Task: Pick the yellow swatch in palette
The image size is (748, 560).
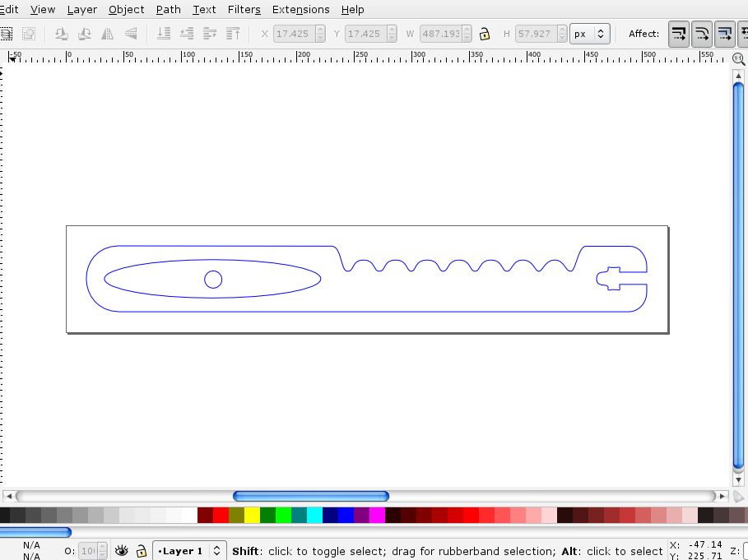Action: point(252,516)
